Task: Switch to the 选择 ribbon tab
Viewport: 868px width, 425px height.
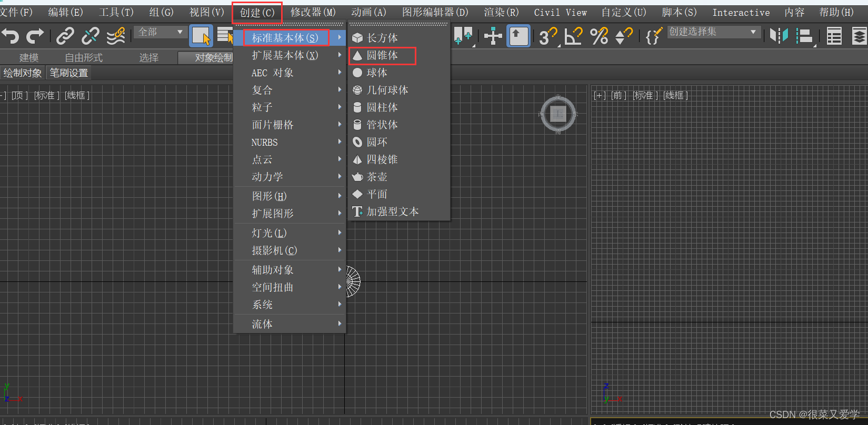Action: pos(149,58)
